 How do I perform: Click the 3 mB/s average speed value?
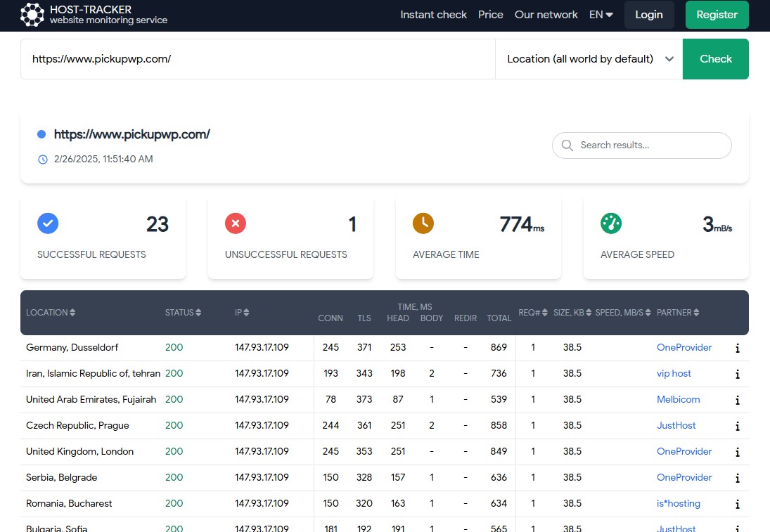click(x=717, y=224)
